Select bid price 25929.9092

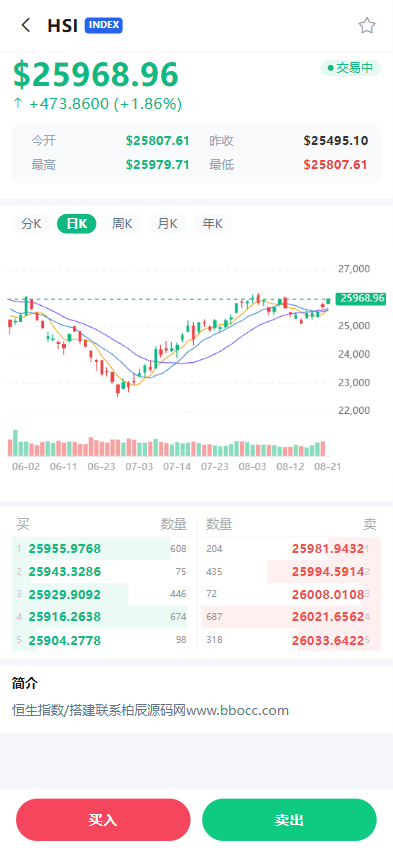pos(65,594)
